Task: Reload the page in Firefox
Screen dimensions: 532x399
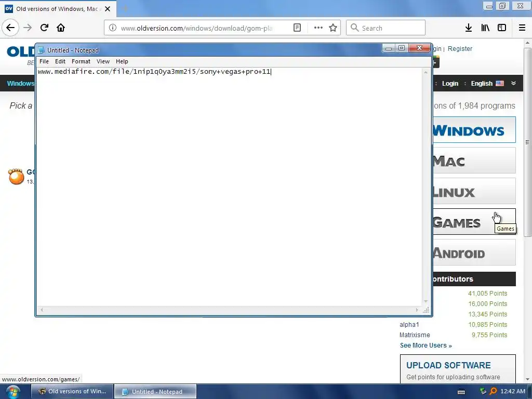Action: coord(44,28)
